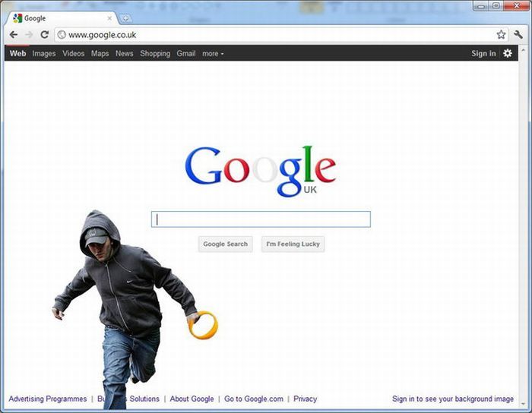532x413 pixels.
Task: Reload the page with the refresh icon
Action: point(45,35)
